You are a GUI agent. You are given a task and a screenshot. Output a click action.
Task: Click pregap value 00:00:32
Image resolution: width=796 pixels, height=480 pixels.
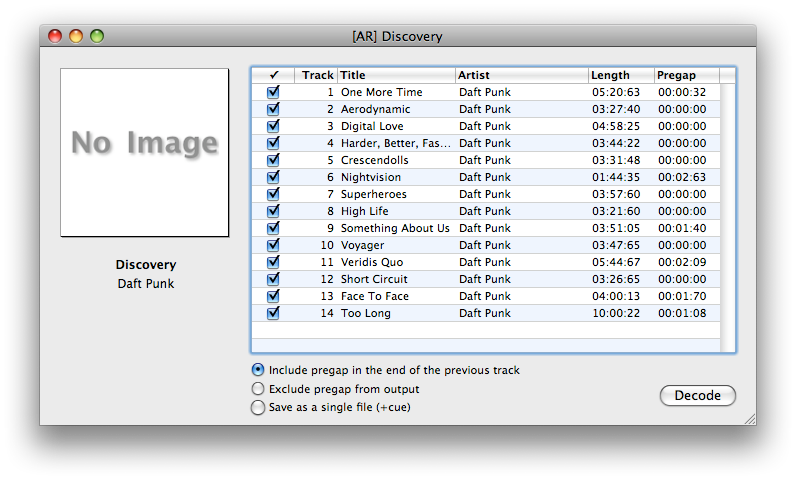click(x=682, y=92)
